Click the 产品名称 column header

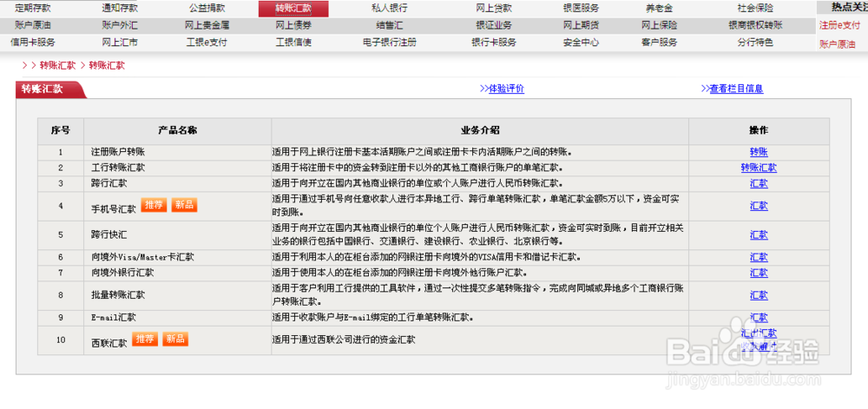(178, 131)
